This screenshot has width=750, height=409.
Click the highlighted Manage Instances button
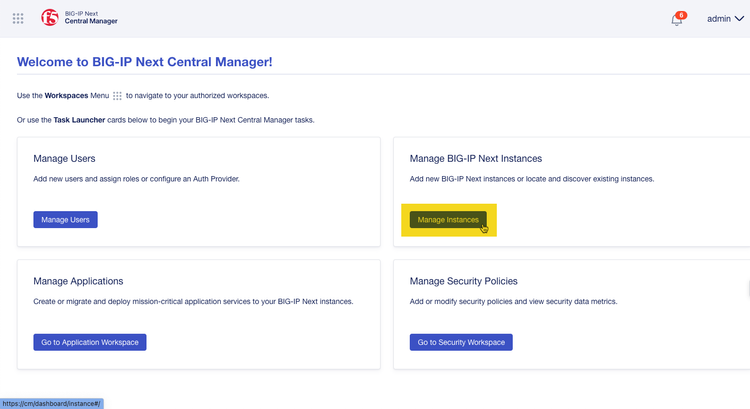[448, 219]
